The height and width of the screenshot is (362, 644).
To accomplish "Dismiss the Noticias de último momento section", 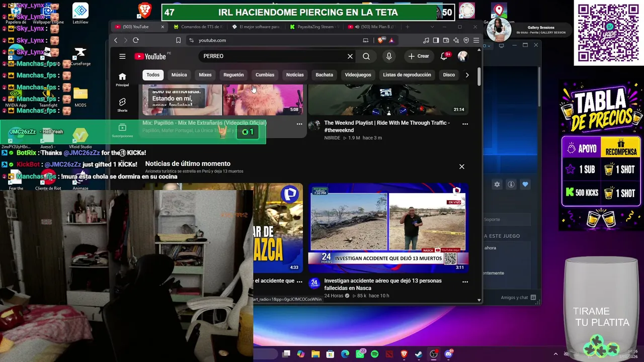I will [x=462, y=166].
